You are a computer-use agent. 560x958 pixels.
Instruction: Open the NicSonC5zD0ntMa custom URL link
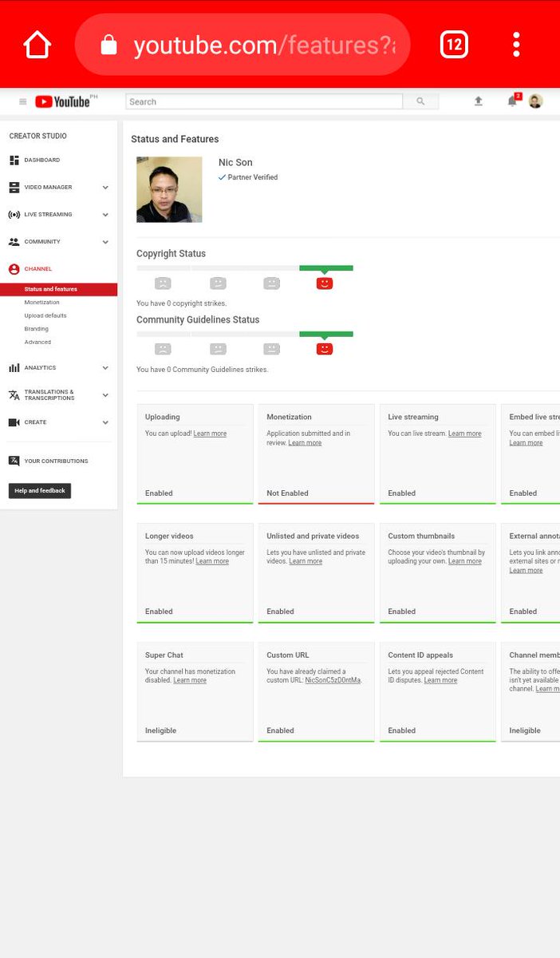coord(333,680)
